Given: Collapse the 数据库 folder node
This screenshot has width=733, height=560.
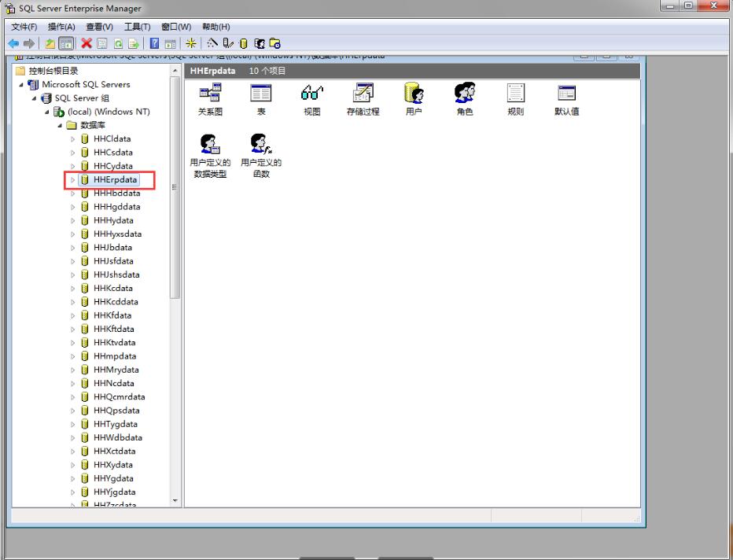Looking at the screenshot, I should click(x=60, y=125).
